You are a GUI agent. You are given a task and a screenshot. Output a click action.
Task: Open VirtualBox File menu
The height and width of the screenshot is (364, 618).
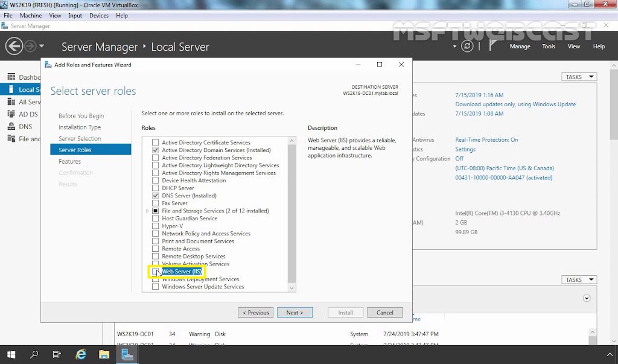coord(8,15)
